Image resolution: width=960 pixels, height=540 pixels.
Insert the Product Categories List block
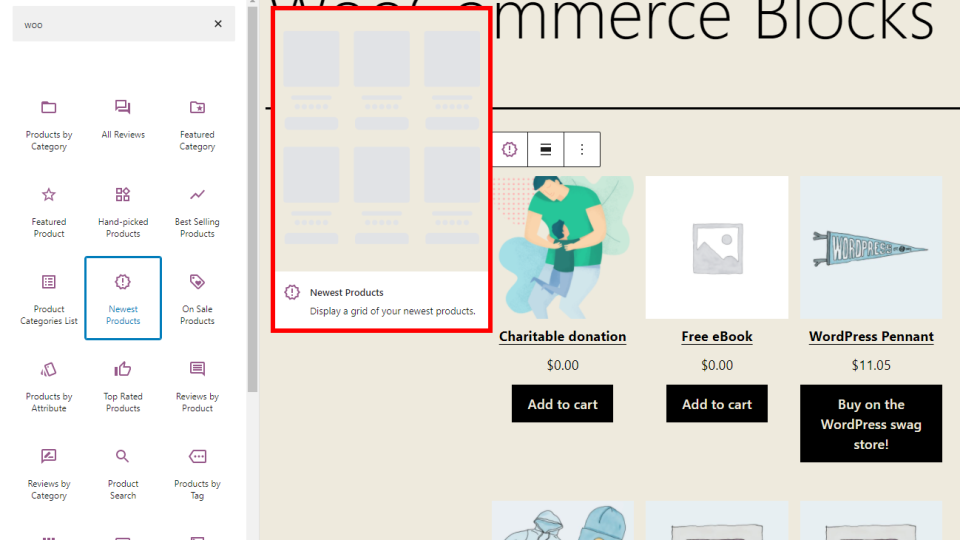tap(49, 299)
